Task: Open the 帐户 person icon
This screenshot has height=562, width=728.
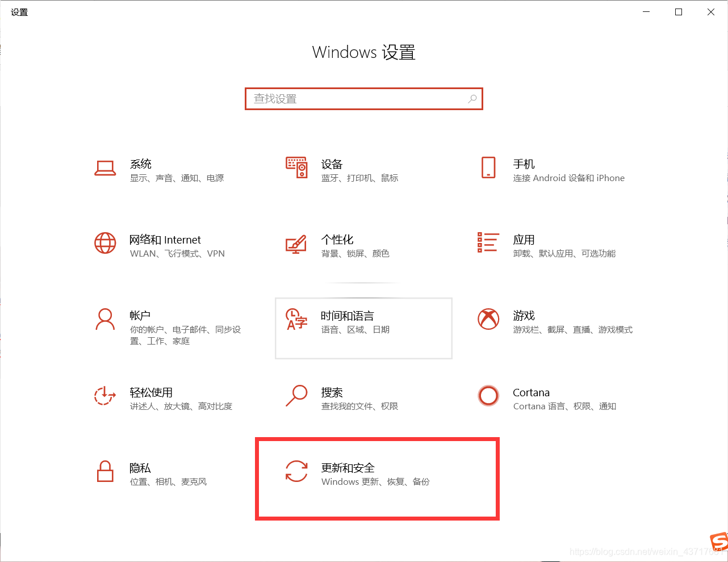Action: point(105,319)
